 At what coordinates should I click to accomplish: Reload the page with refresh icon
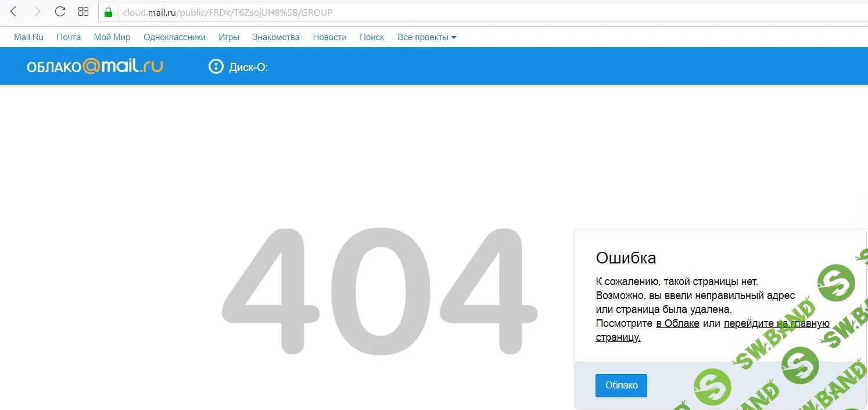click(60, 12)
